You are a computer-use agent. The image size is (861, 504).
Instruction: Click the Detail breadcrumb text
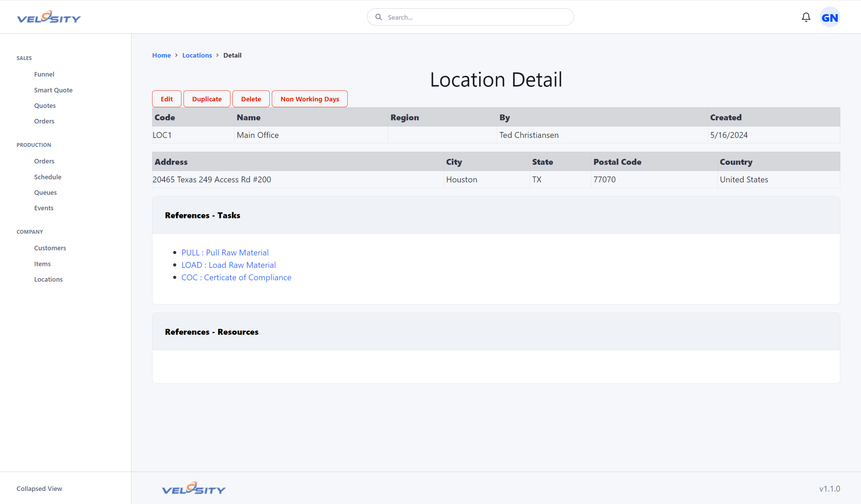232,55
